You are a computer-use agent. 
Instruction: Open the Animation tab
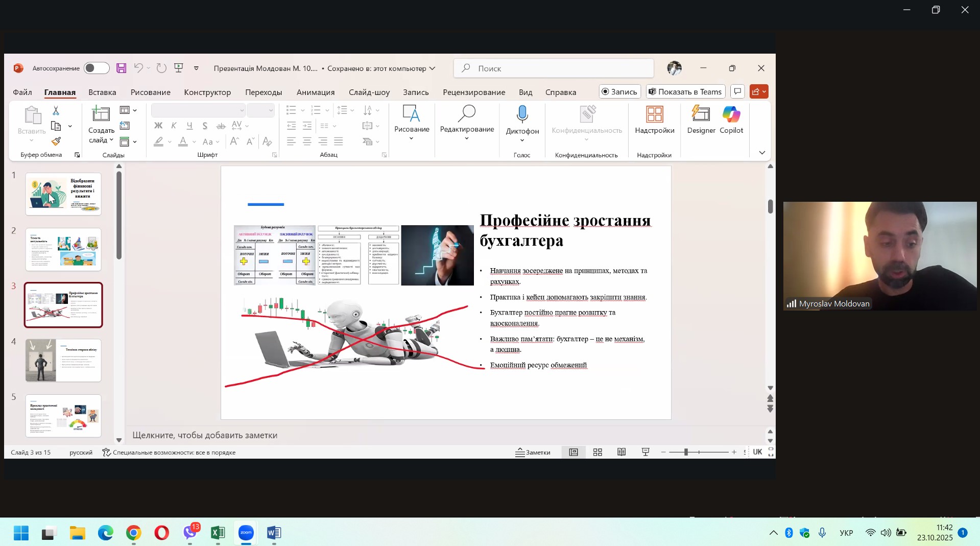click(x=315, y=92)
